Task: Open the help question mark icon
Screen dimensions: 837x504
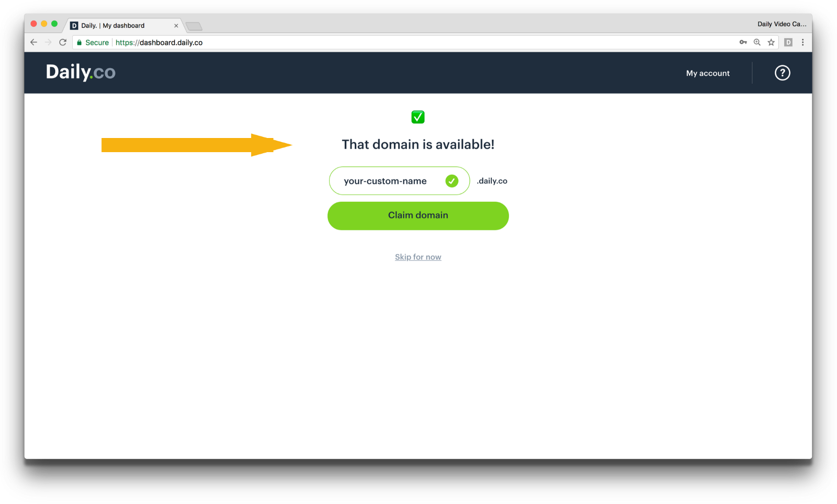Action: [x=782, y=73]
